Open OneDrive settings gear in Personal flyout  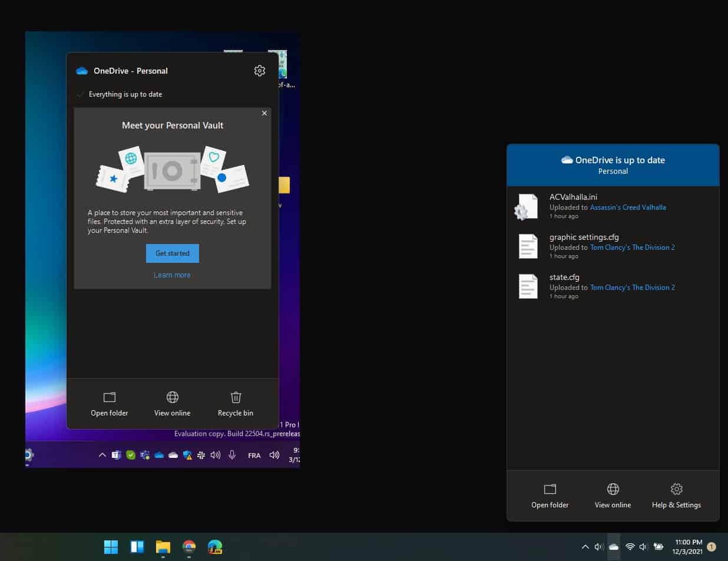pyautogui.click(x=259, y=71)
